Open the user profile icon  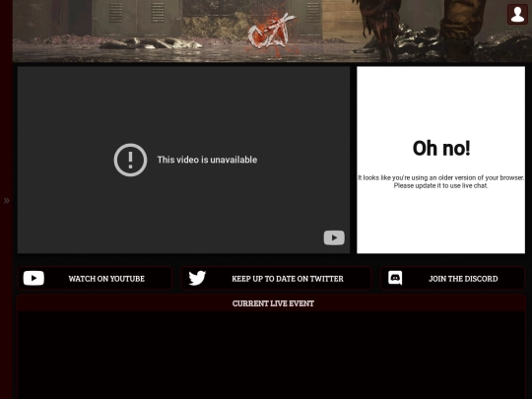517,14
